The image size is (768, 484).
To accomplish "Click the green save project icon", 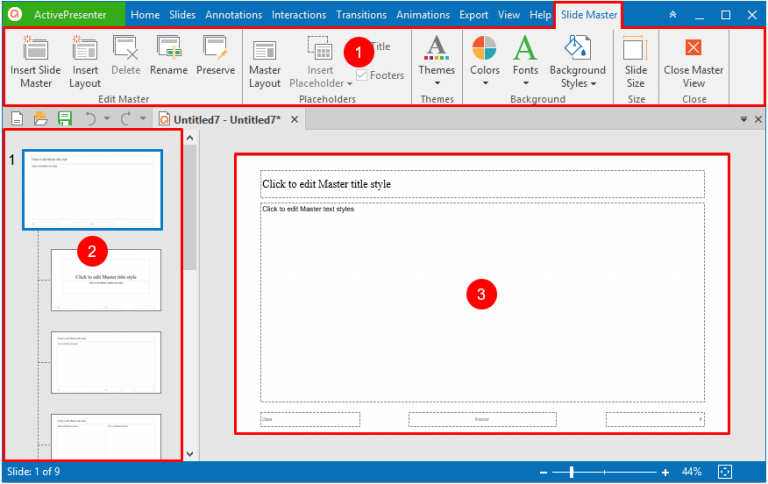I will coord(65,119).
